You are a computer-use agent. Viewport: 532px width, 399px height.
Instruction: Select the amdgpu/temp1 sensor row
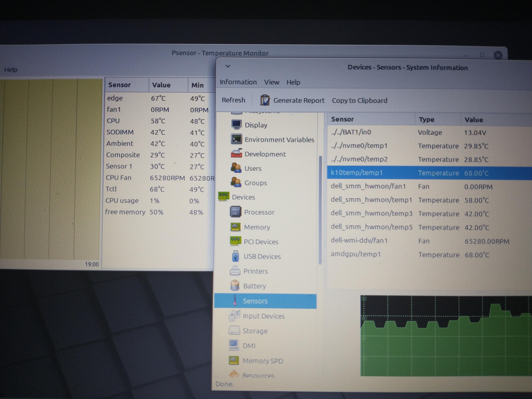355,254
